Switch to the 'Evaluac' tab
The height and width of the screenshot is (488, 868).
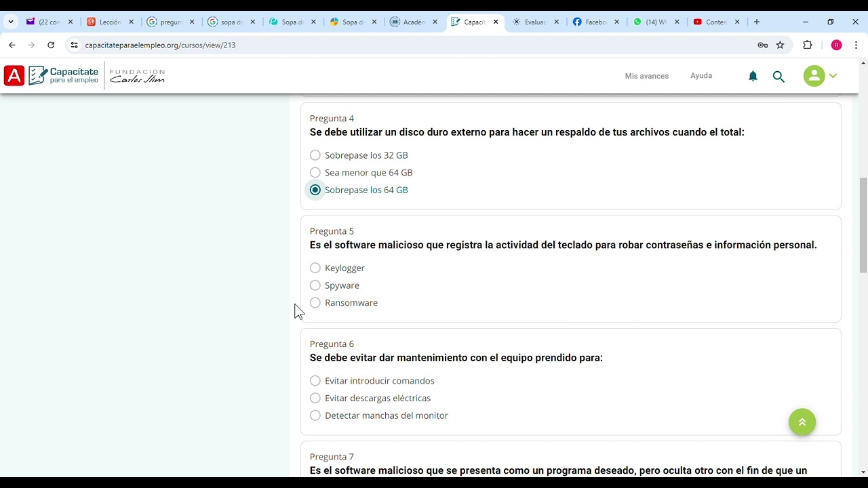pos(535,22)
